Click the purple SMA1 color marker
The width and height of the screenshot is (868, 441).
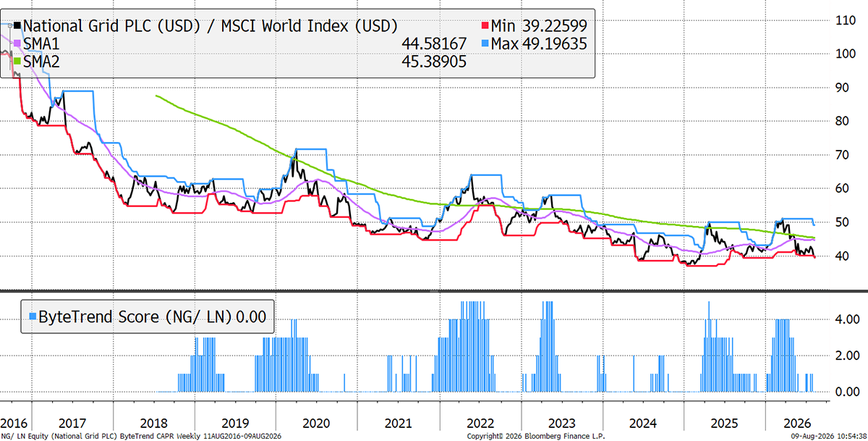[17, 44]
